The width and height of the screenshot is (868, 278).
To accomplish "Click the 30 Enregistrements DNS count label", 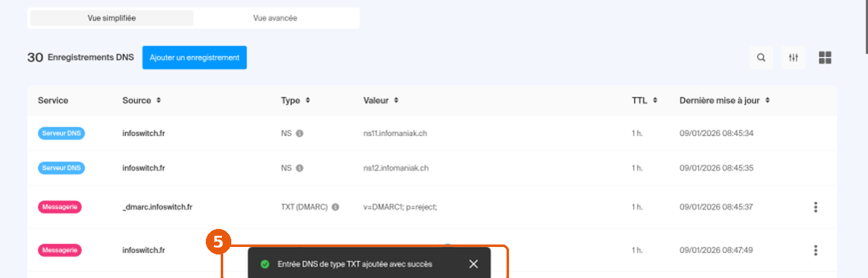I will 81,58.
